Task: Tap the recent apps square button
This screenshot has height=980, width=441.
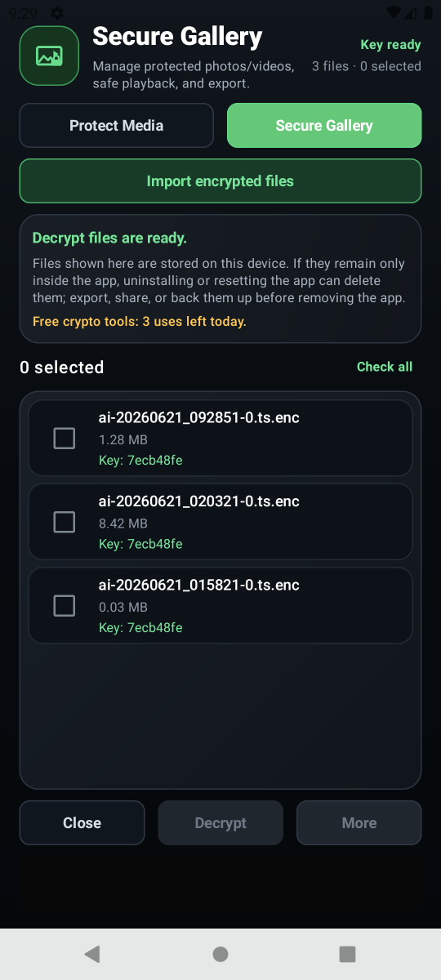Action: (348, 954)
